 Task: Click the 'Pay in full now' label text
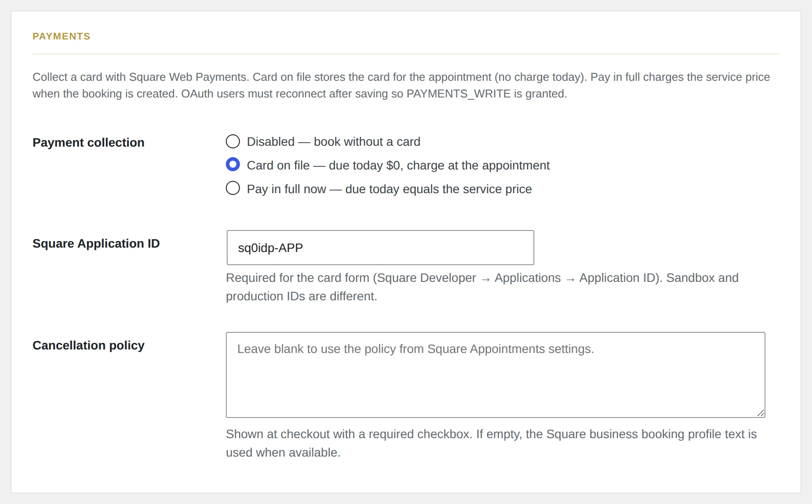point(389,189)
